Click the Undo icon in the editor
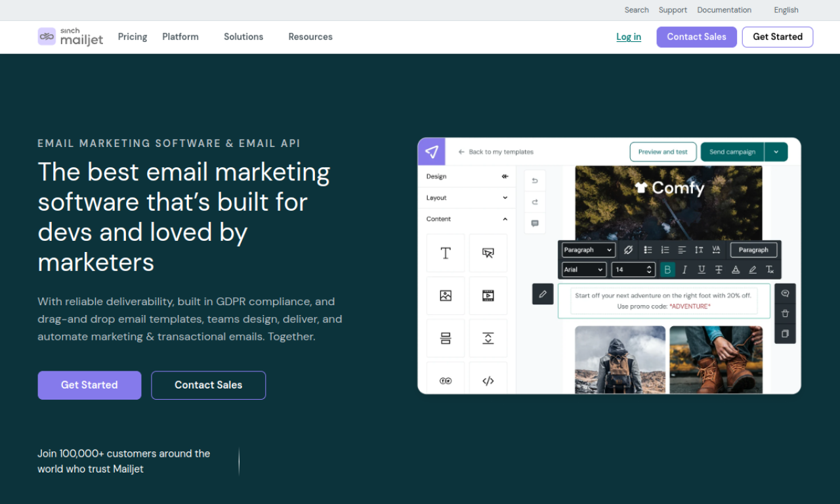840x504 pixels. coord(535,180)
